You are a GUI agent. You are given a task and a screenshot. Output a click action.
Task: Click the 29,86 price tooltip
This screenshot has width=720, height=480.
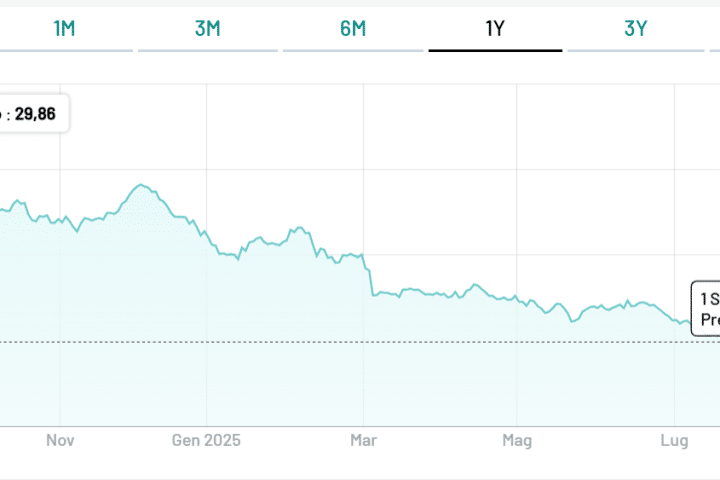point(34,114)
